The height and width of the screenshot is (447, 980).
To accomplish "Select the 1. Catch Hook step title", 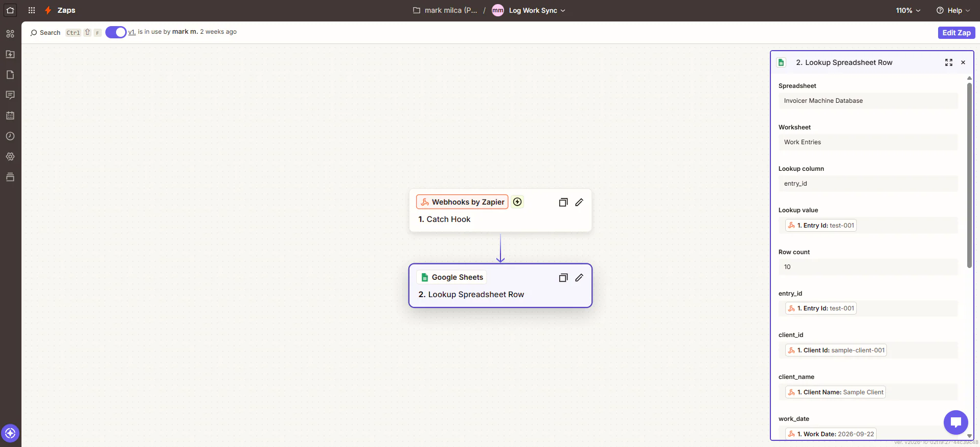I will pos(444,219).
